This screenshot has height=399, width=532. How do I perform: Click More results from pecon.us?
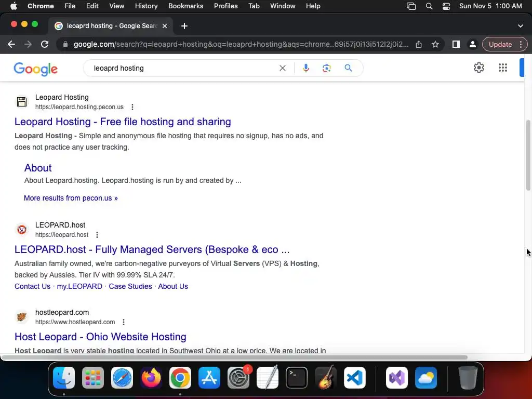pos(71,198)
